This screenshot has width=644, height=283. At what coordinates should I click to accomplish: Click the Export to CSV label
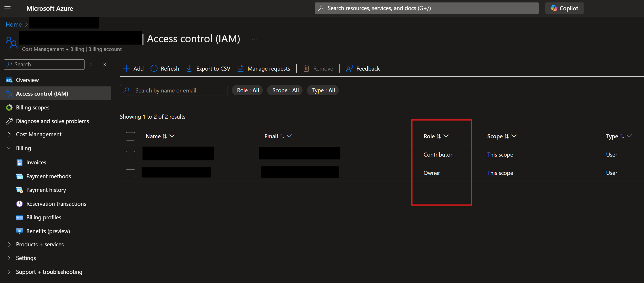pos(213,69)
